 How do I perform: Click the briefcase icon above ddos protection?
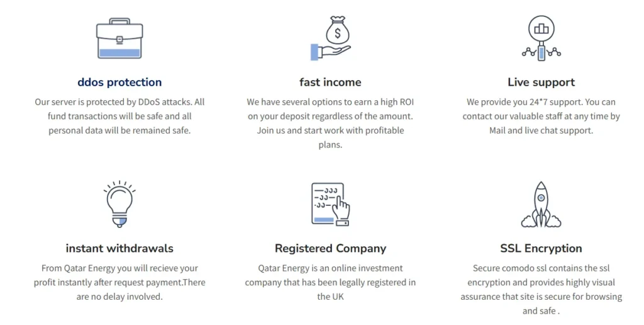tap(119, 40)
